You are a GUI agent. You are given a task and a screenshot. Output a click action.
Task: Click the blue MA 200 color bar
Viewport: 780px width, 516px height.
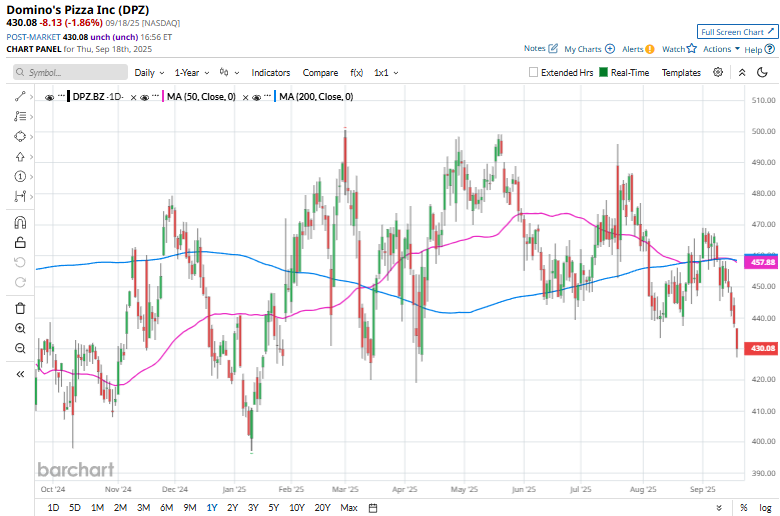point(275,97)
